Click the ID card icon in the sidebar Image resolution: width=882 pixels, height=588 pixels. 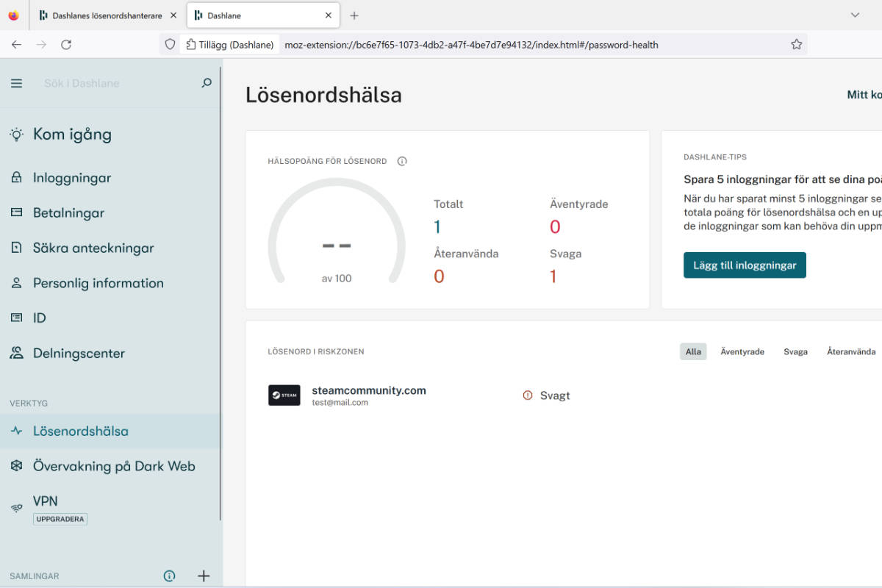[x=16, y=318]
